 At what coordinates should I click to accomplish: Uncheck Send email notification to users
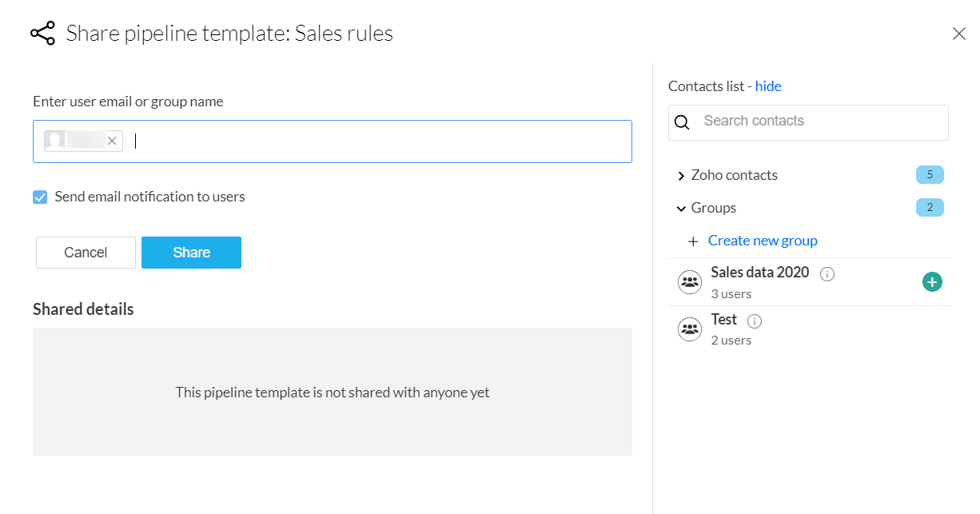[40, 197]
